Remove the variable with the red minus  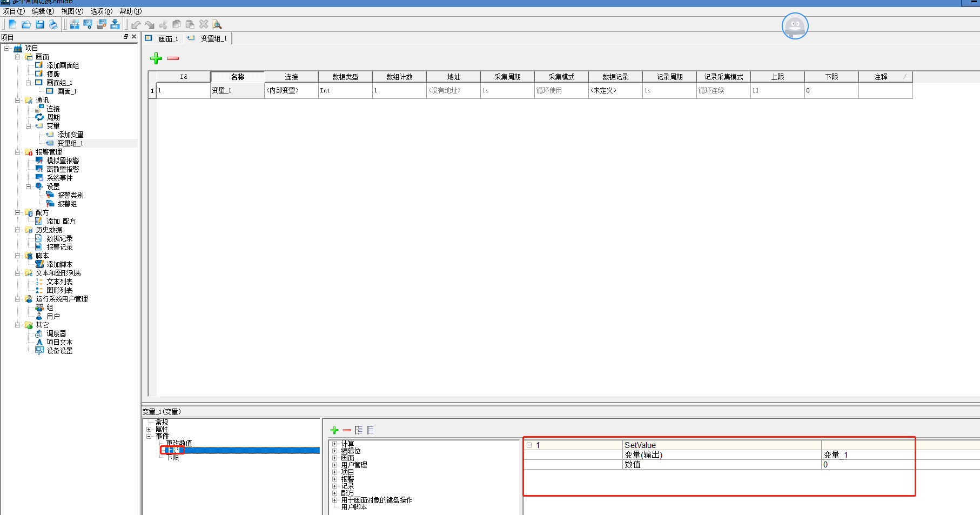coord(173,58)
